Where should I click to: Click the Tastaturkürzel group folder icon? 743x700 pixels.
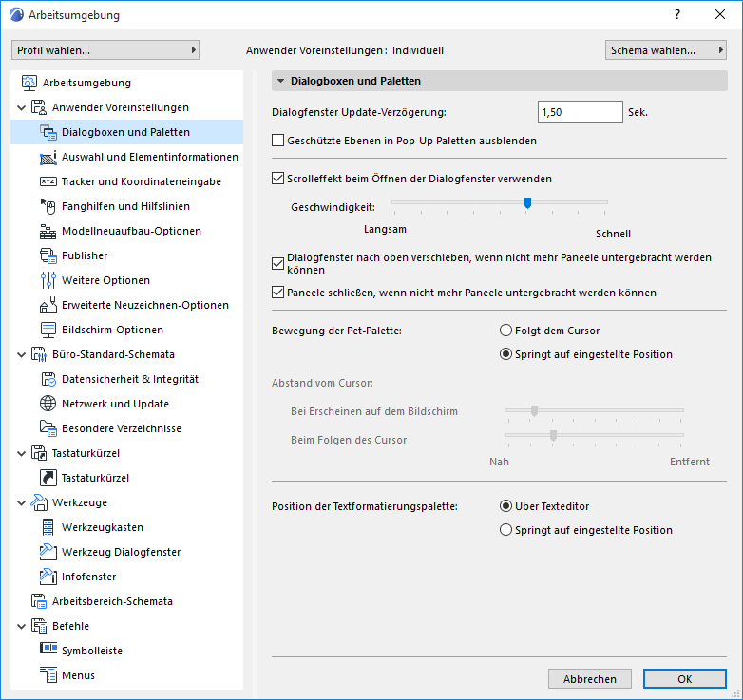pos(39,453)
